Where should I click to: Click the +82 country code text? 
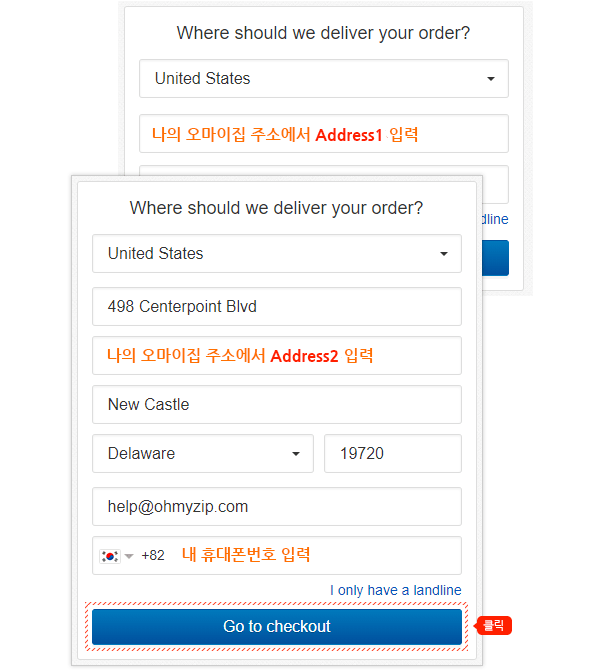coord(153,555)
